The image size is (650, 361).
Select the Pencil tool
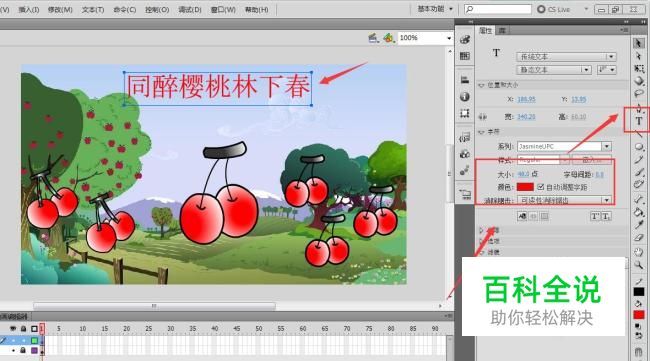[639, 160]
